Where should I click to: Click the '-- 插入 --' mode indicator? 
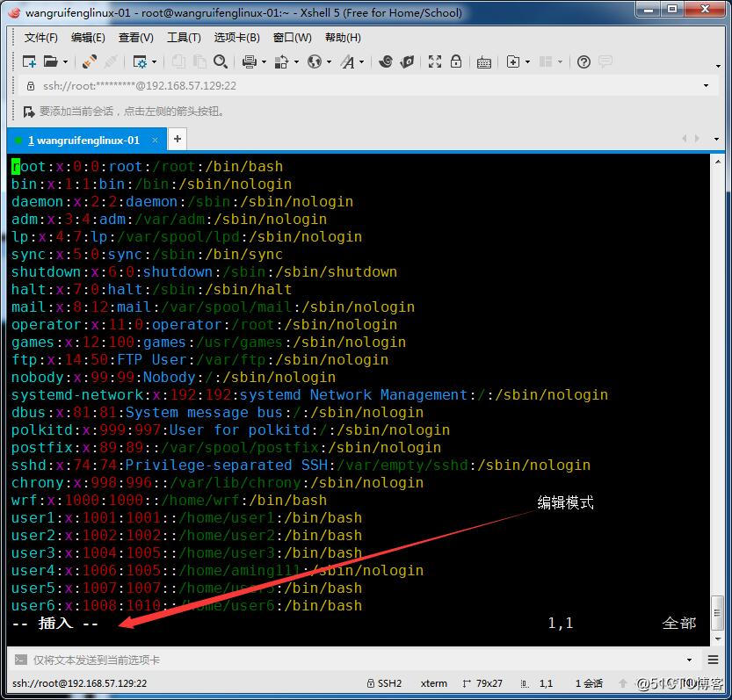click(x=55, y=623)
